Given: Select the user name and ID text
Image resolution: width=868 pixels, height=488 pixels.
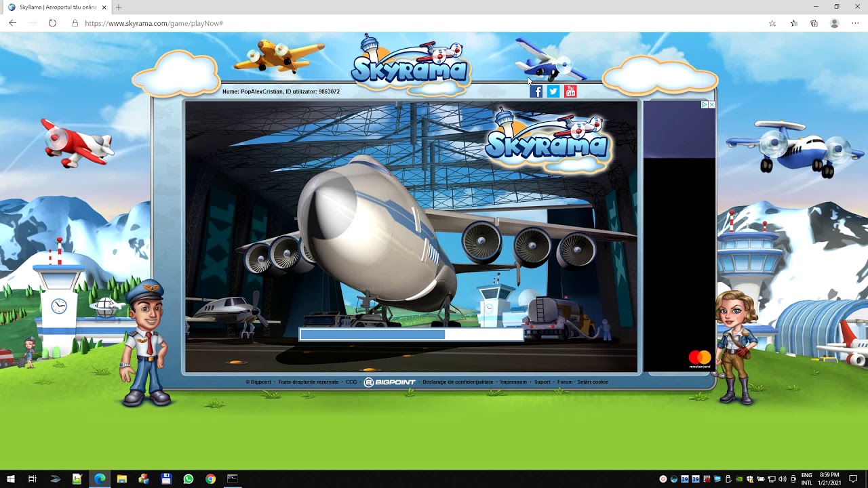Looking at the screenshot, I should [281, 91].
